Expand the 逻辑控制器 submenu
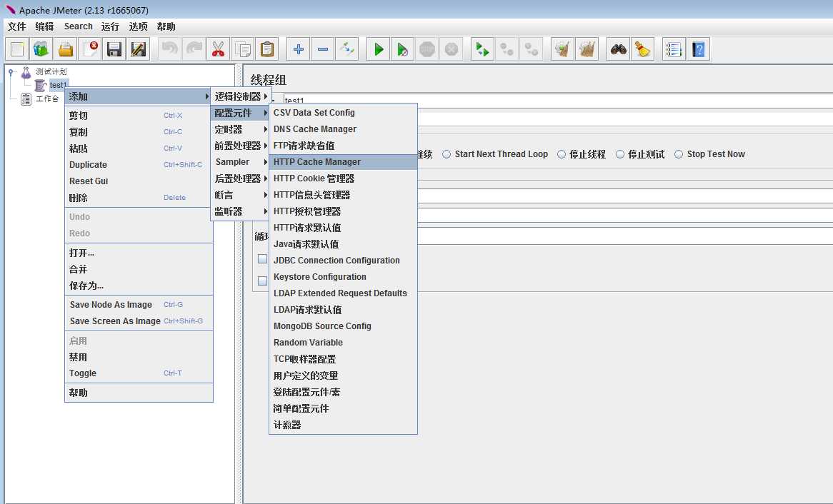The height and width of the screenshot is (504, 833). point(241,96)
